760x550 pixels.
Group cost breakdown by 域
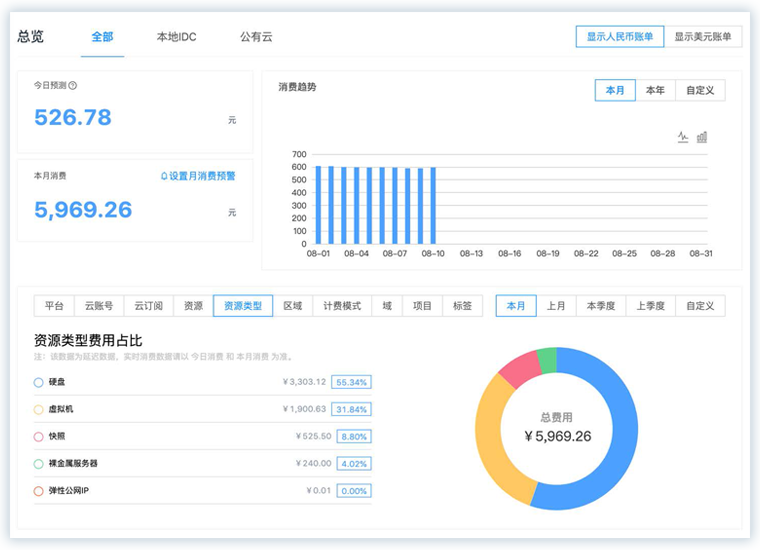[387, 306]
